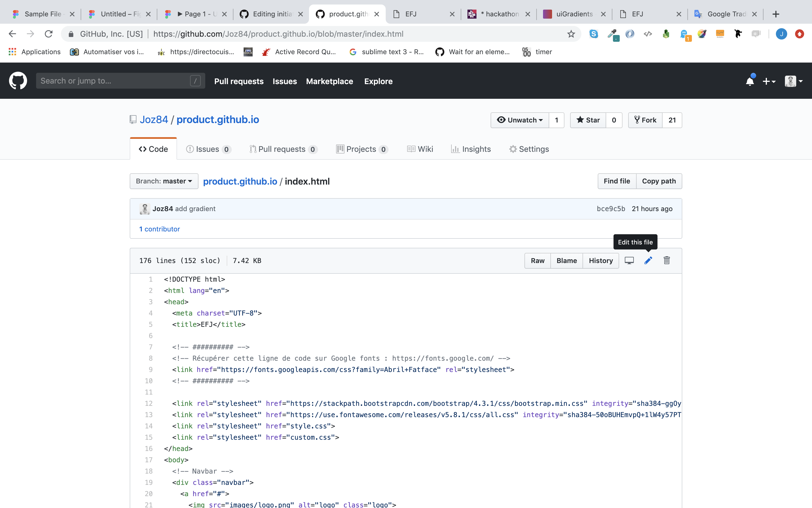
Task: Open the forks count 21
Action: coord(672,120)
